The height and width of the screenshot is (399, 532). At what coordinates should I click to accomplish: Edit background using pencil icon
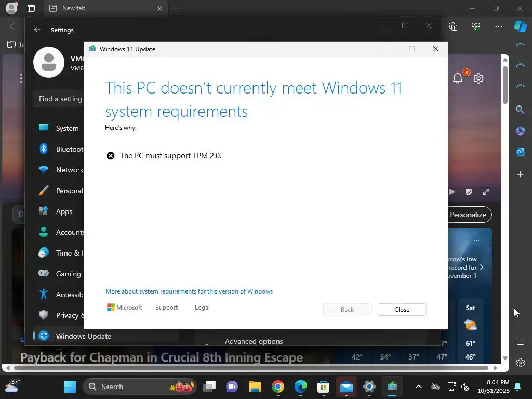(x=469, y=192)
